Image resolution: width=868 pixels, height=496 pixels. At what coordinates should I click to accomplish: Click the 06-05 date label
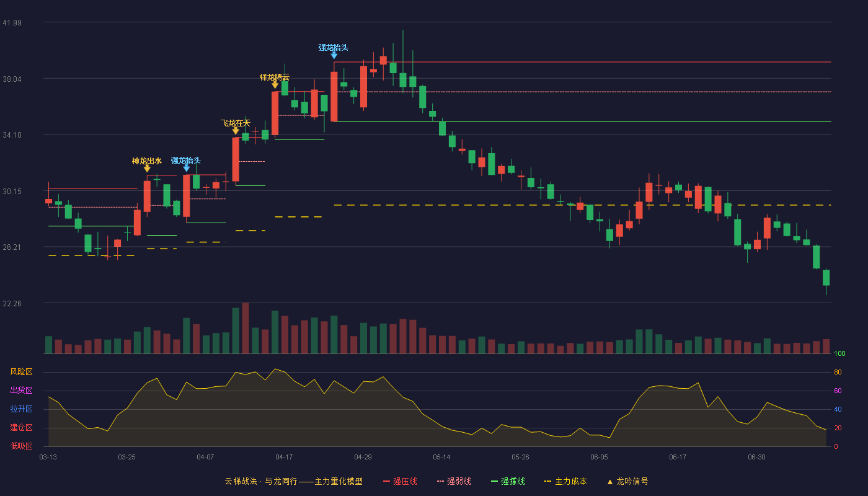[599, 457]
